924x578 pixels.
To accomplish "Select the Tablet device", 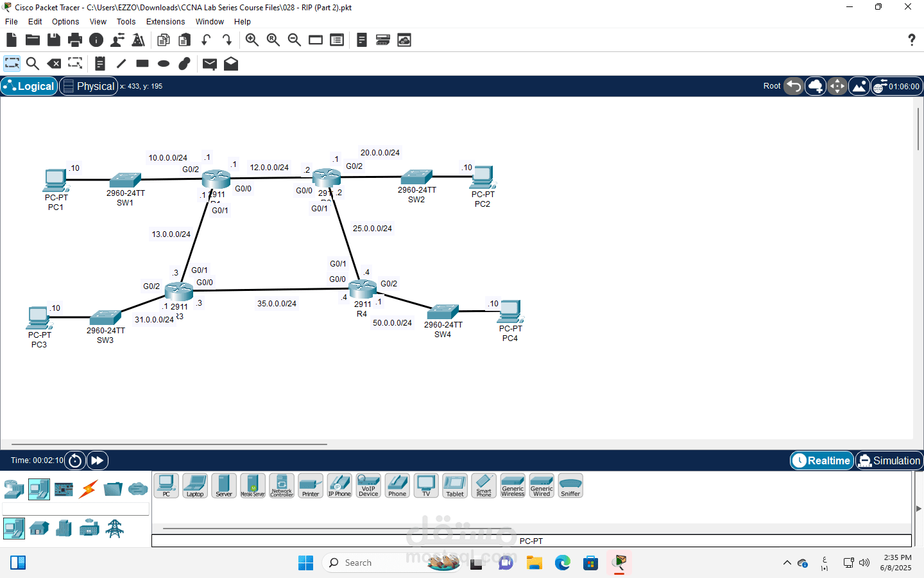I will click(455, 486).
